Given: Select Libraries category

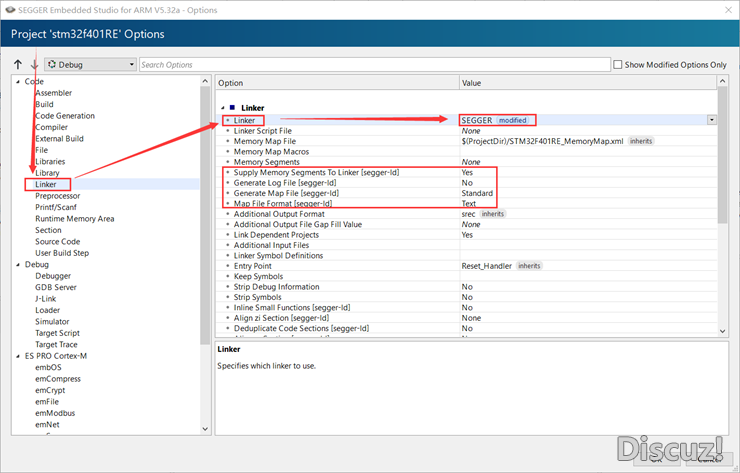Looking at the screenshot, I should point(50,161).
